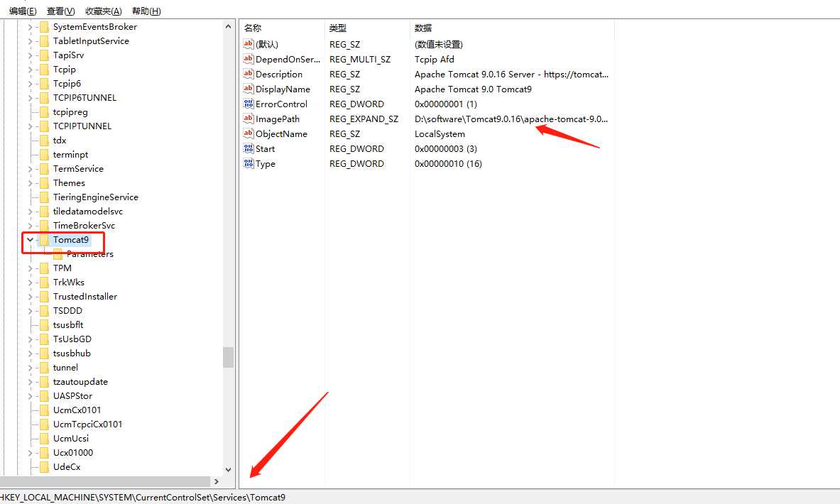
Task: Click the string icon next to DisplayName
Action: [249, 89]
